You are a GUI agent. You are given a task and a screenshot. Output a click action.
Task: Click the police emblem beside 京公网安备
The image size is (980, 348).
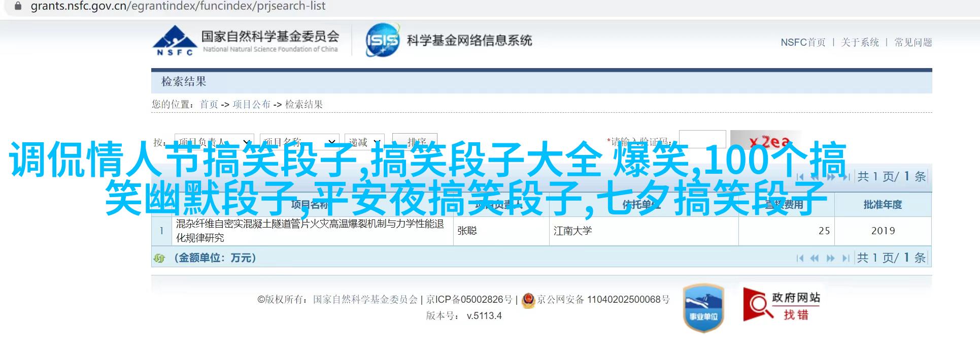[528, 300]
